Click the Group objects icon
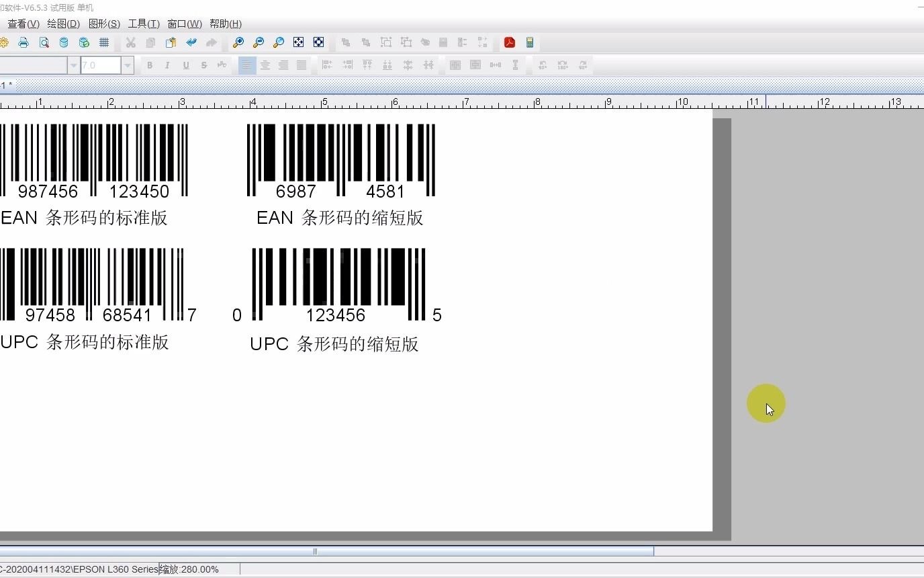The height and width of the screenshot is (578, 924). coord(386,42)
